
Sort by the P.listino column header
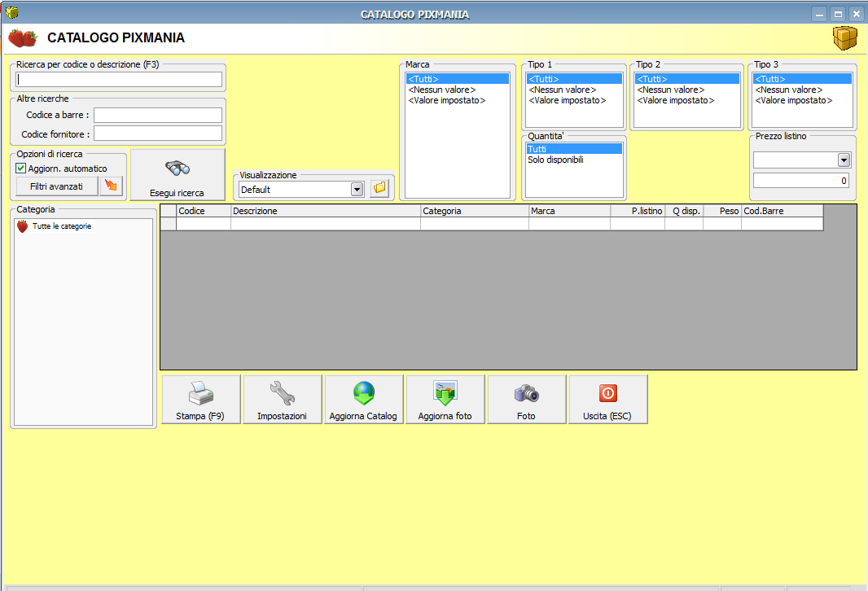[x=638, y=211]
